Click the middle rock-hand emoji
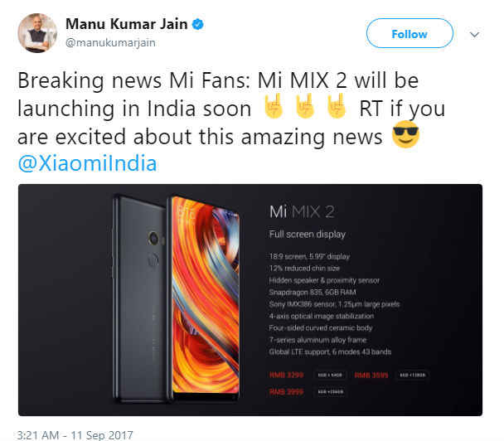The height and width of the screenshot is (441, 504). point(304,106)
